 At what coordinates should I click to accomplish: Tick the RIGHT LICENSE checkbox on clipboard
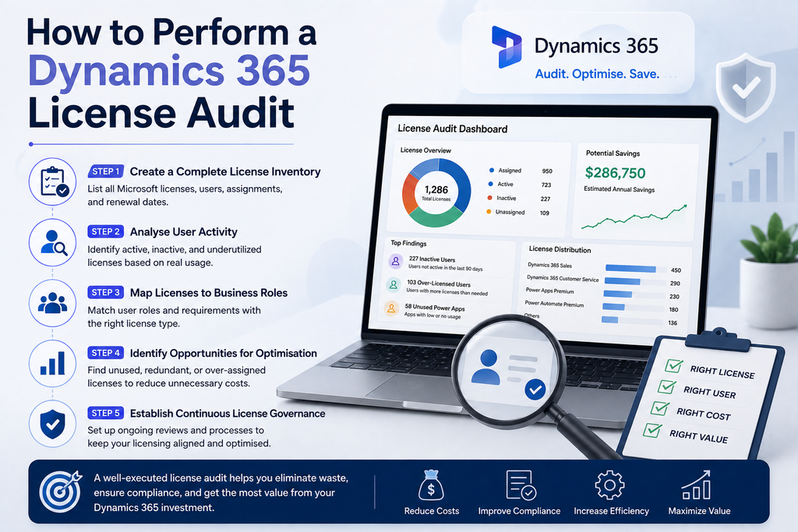coord(674,365)
